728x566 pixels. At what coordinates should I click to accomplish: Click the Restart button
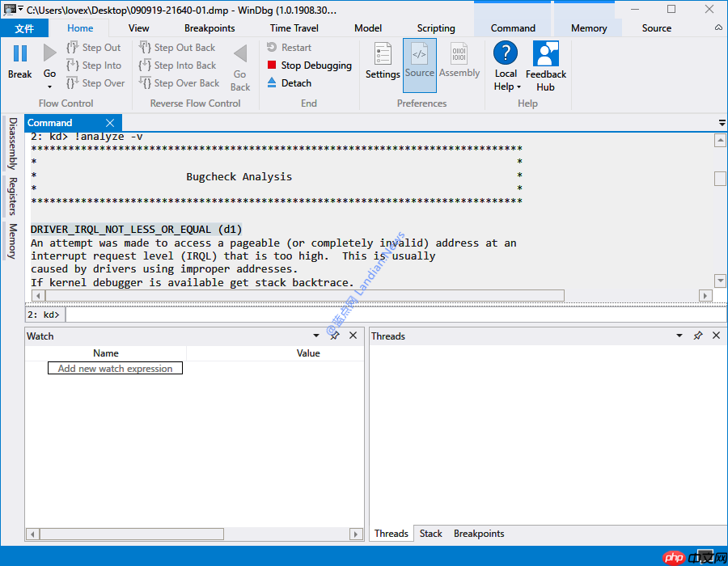289,48
